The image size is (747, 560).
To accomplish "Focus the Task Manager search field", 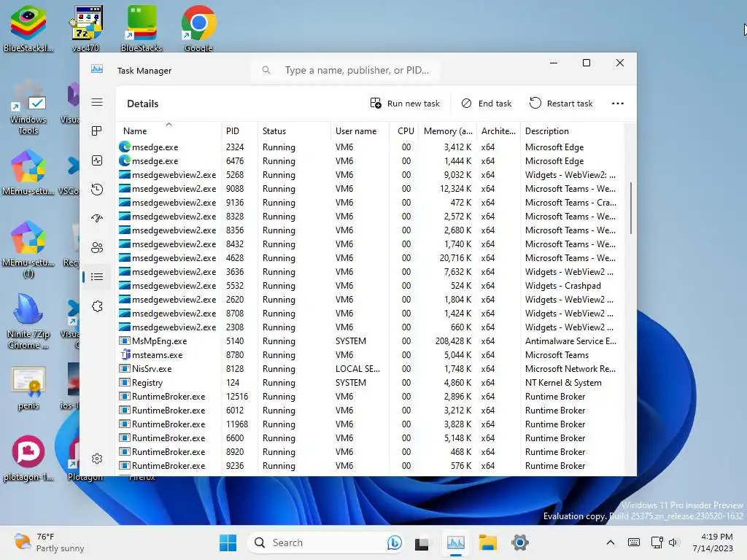I will click(x=346, y=71).
